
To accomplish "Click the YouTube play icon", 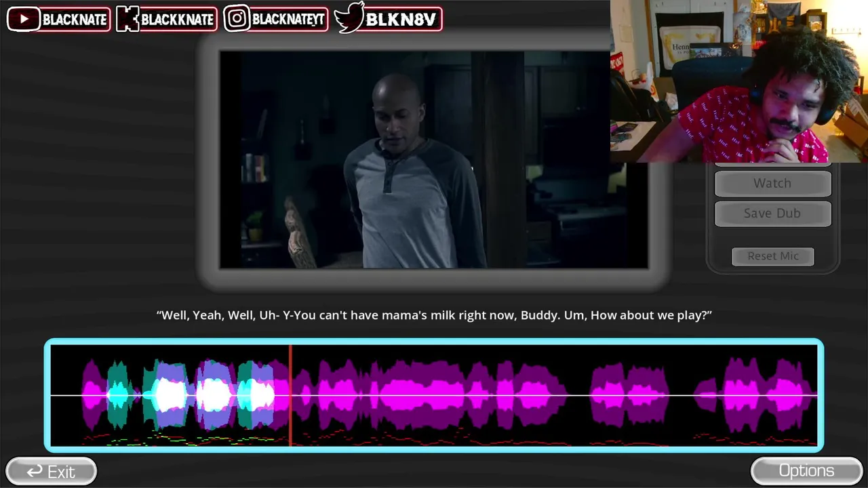I will [x=24, y=19].
